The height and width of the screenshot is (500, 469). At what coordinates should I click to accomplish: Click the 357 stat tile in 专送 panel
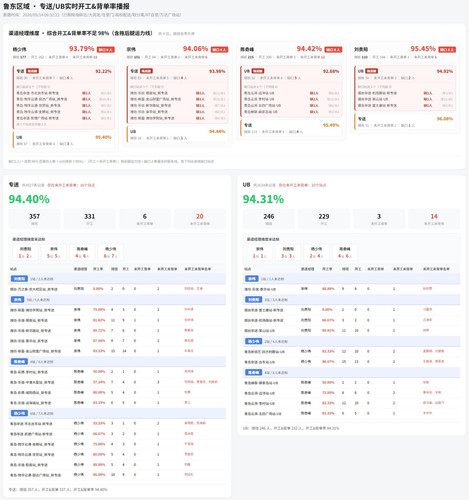pos(34,219)
